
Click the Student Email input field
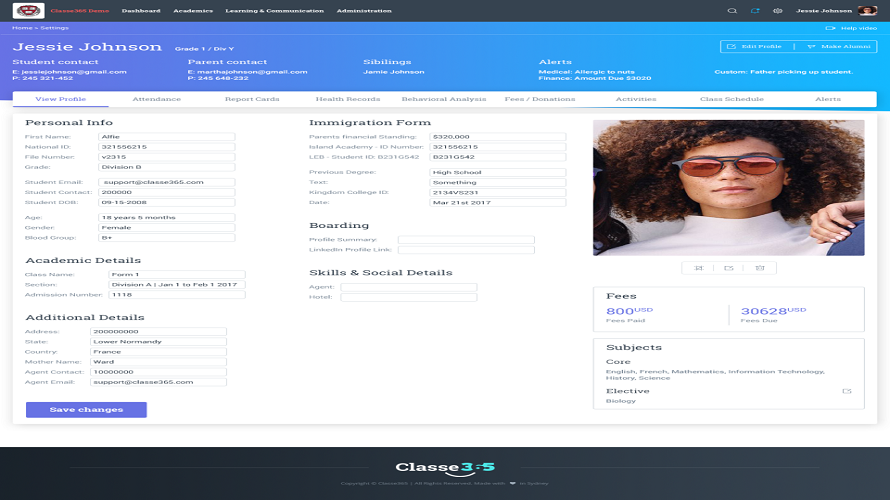[x=166, y=182]
